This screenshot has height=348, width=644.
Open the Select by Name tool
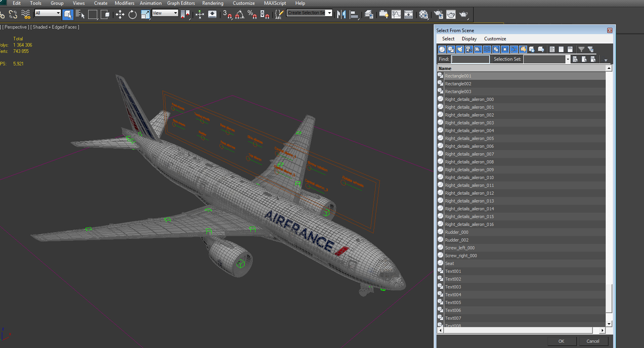tap(80, 14)
